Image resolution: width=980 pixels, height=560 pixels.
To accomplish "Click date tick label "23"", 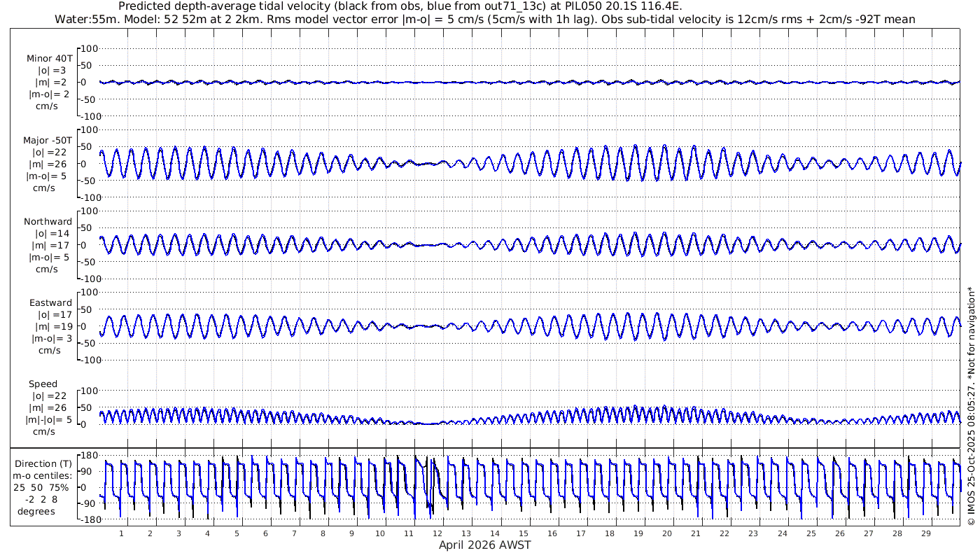I will tap(753, 533).
